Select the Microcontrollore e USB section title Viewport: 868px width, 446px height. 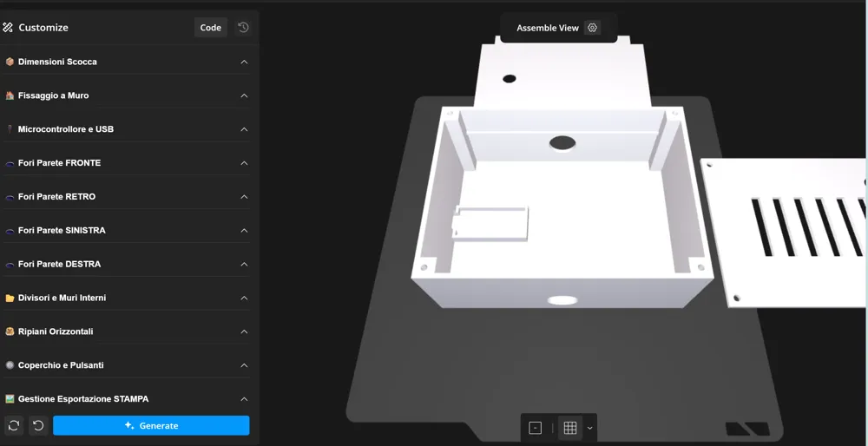66,129
